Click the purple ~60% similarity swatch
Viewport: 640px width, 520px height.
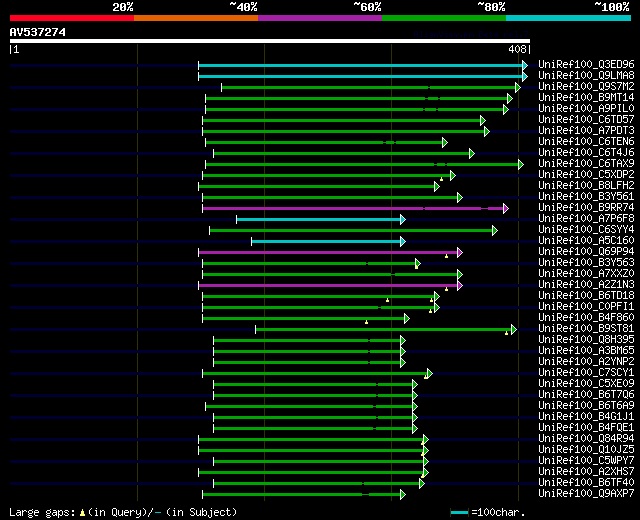coord(320,18)
